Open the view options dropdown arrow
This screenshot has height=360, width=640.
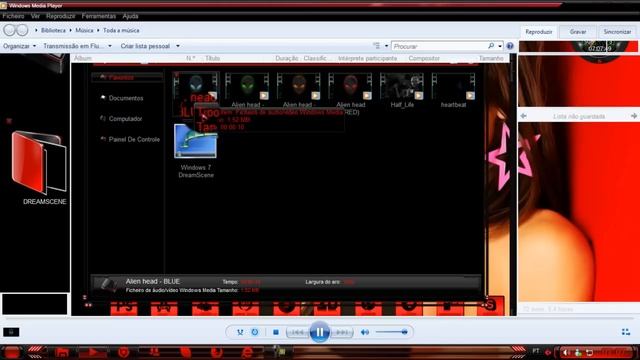[x=386, y=46]
